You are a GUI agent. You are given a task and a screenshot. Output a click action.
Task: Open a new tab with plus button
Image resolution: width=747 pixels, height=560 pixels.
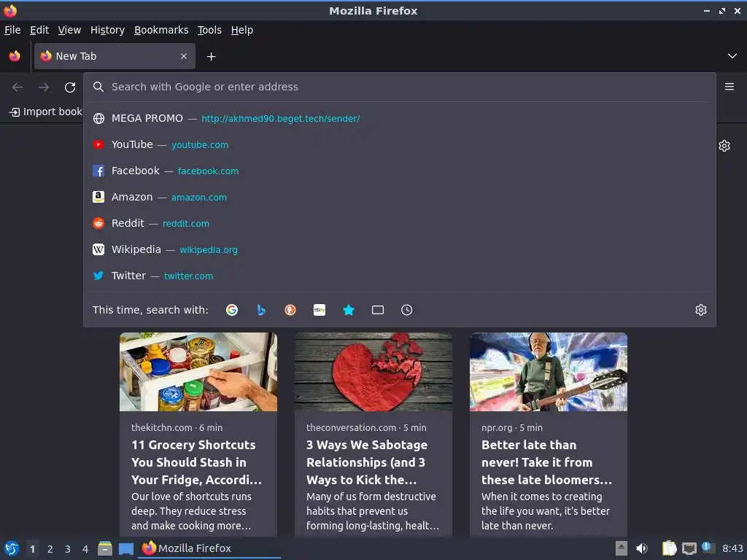coord(211,57)
